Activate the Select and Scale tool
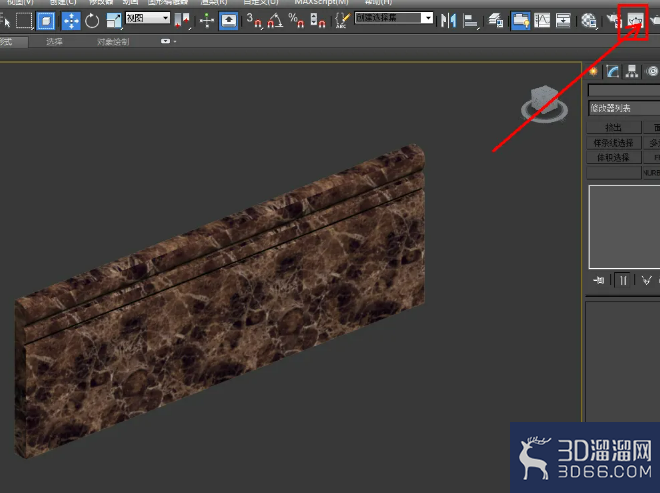 114,20
